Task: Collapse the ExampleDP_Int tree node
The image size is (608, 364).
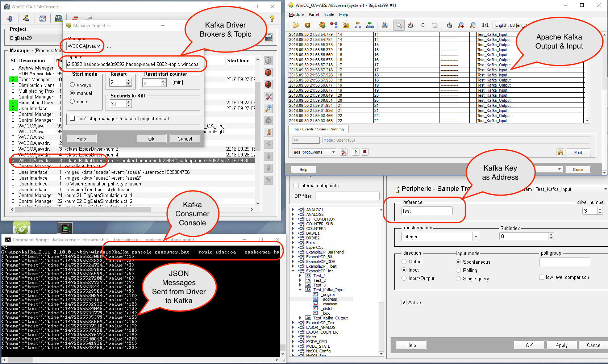Action: 293,271
